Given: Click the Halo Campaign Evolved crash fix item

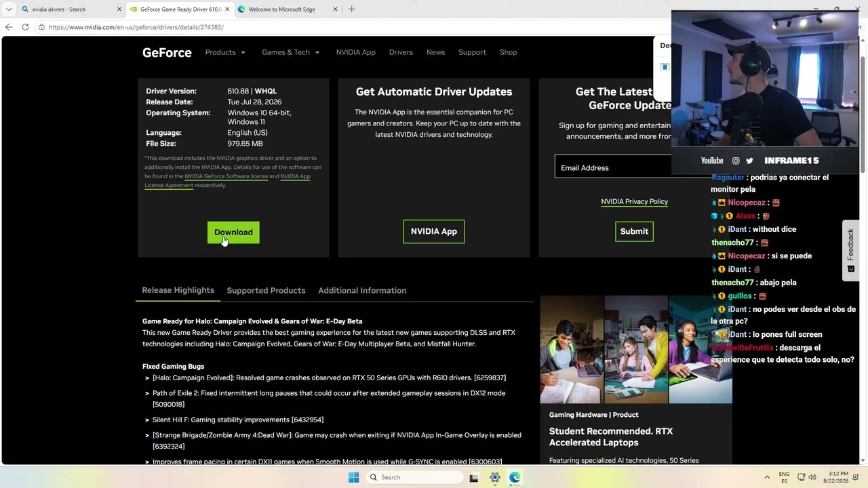Looking at the screenshot, I should click(x=329, y=378).
